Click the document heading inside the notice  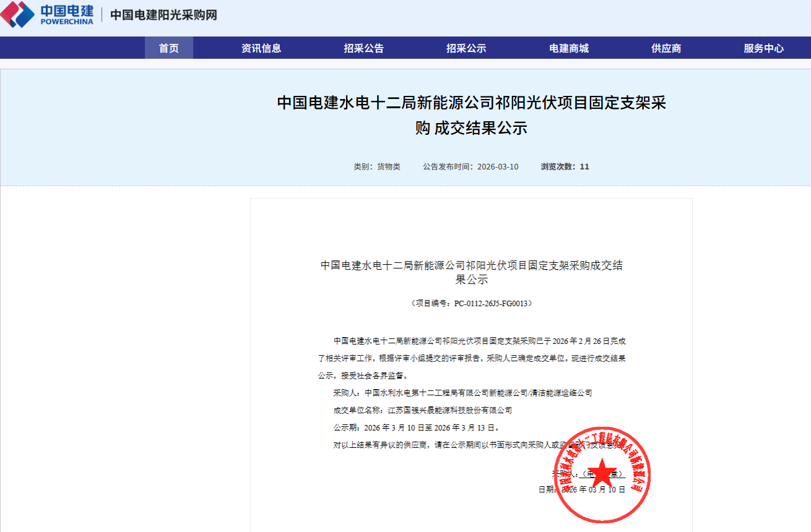point(471,272)
